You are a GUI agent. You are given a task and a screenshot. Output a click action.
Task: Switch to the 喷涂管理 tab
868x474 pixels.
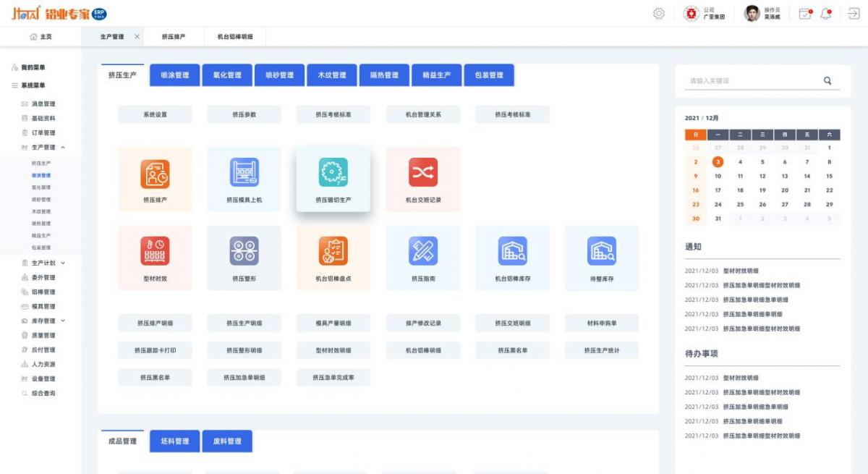pyautogui.click(x=174, y=75)
